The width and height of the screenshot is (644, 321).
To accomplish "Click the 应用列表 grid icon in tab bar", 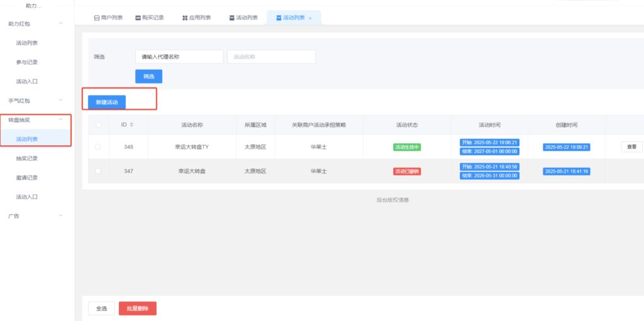I will click(x=185, y=18).
